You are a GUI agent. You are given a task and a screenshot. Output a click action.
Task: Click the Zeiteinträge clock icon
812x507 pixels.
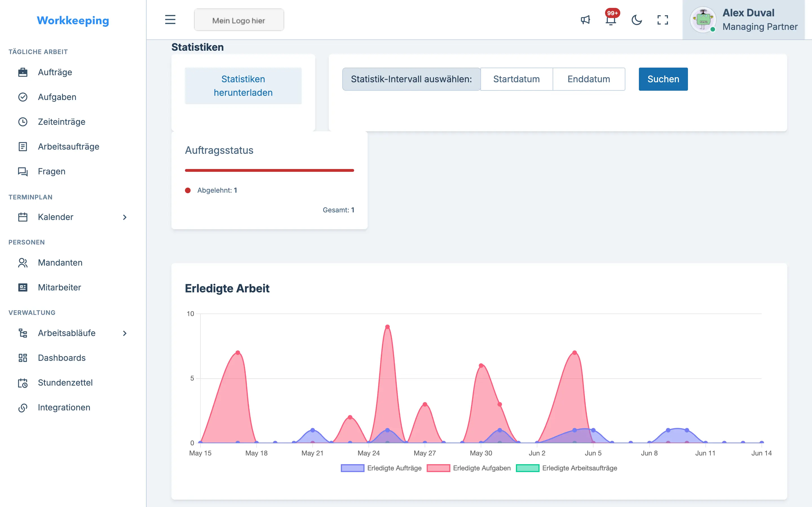click(23, 122)
